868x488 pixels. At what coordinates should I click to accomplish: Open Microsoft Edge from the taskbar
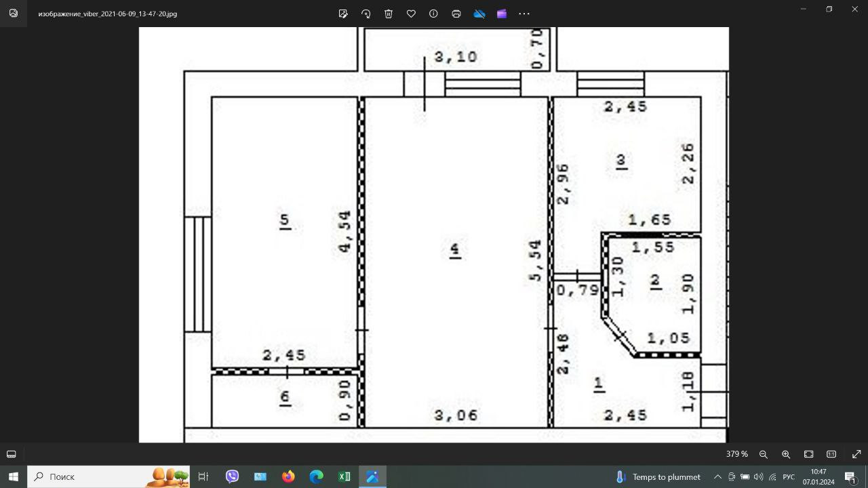tap(317, 476)
